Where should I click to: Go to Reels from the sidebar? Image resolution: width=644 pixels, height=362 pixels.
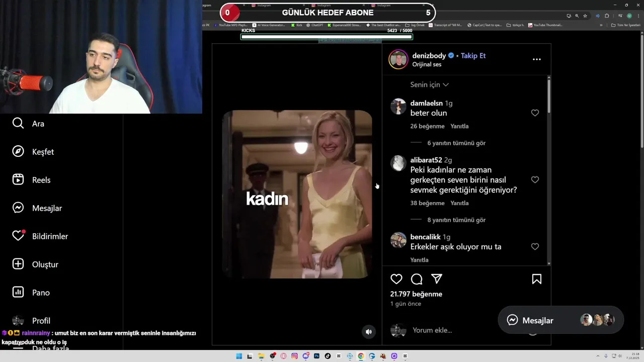pos(31,180)
